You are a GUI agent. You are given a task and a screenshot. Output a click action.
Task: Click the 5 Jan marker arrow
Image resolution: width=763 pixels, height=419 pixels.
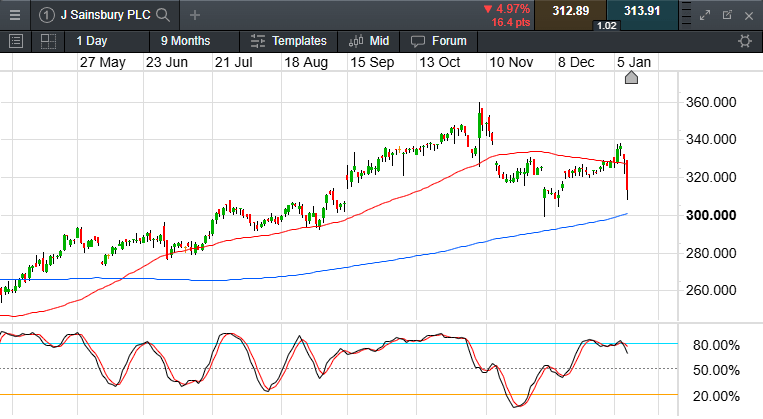pyautogui.click(x=631, y=78)
